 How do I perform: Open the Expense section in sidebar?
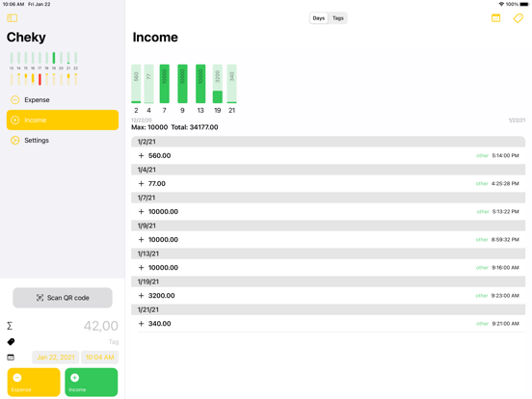pos(63,100)
